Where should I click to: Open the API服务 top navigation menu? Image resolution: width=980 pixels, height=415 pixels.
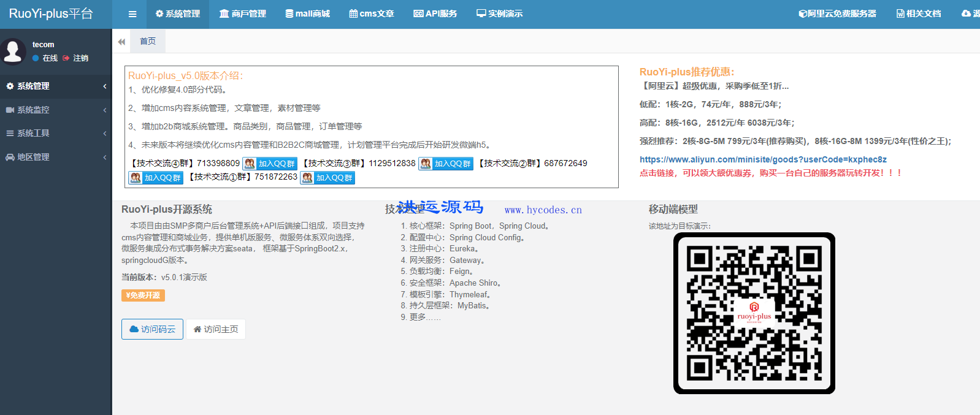435,14
